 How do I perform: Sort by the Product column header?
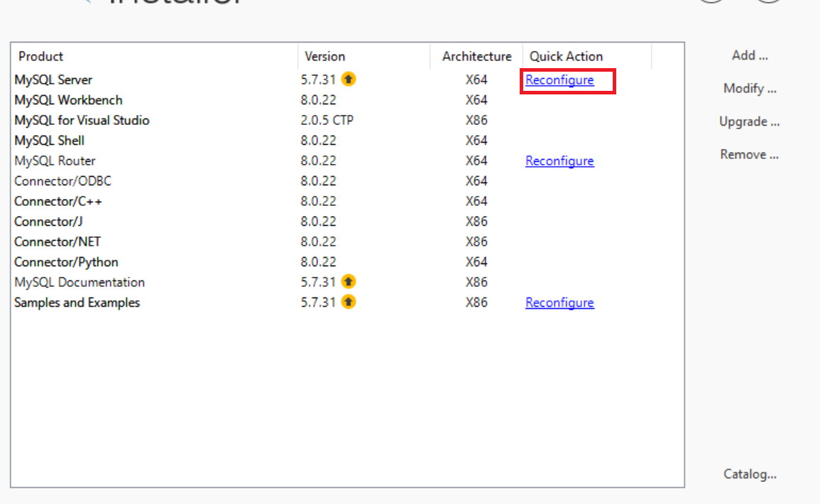pyautogui.click(x=154, y=56)
